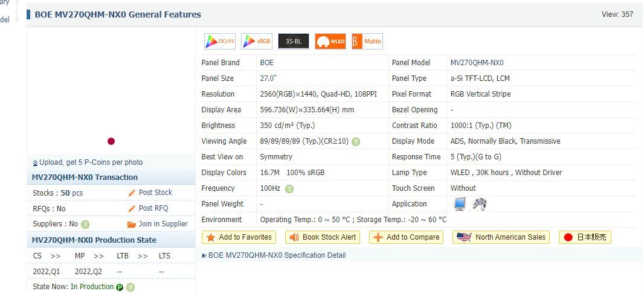This screenshot has height=294, width=644.
Task: Open North American Sales
Action: (x=501, y=237)
